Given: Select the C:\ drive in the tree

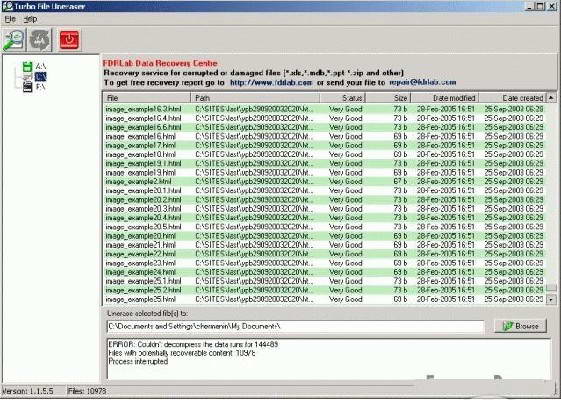Looking at the screenshot, I should click(40, 77).
